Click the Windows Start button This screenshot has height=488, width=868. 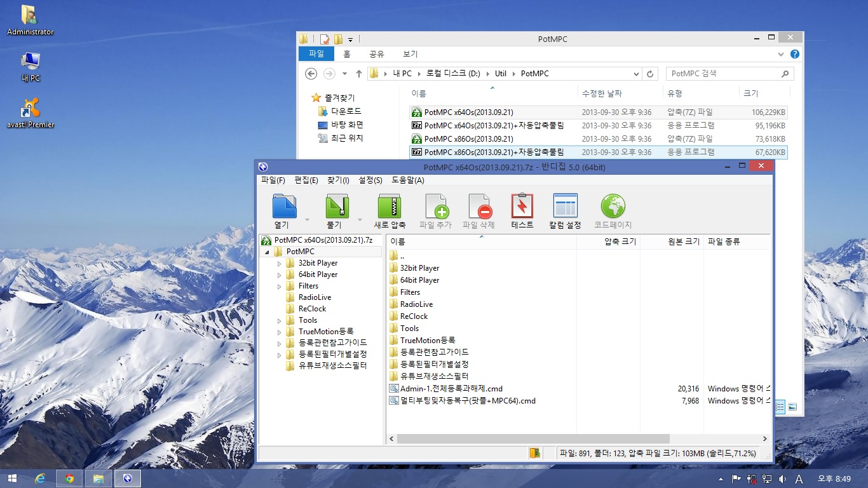tap(13, 478)
